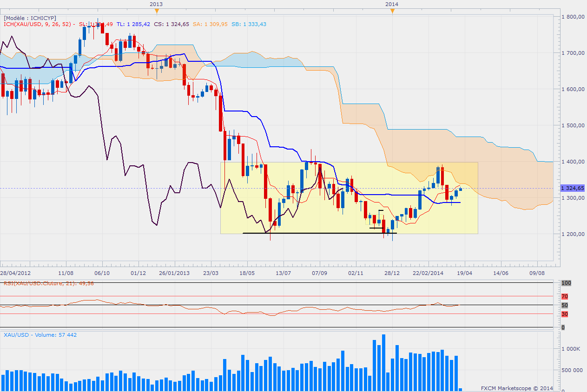Click the red RSI 70 overbought level label
Image resolution: width=587 pixels, height=392 pixels.
(x=565, y=296)
